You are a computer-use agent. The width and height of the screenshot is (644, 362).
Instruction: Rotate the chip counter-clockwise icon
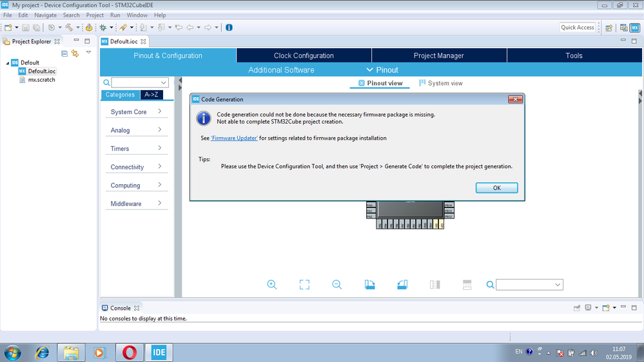click(x=402, y=285)
